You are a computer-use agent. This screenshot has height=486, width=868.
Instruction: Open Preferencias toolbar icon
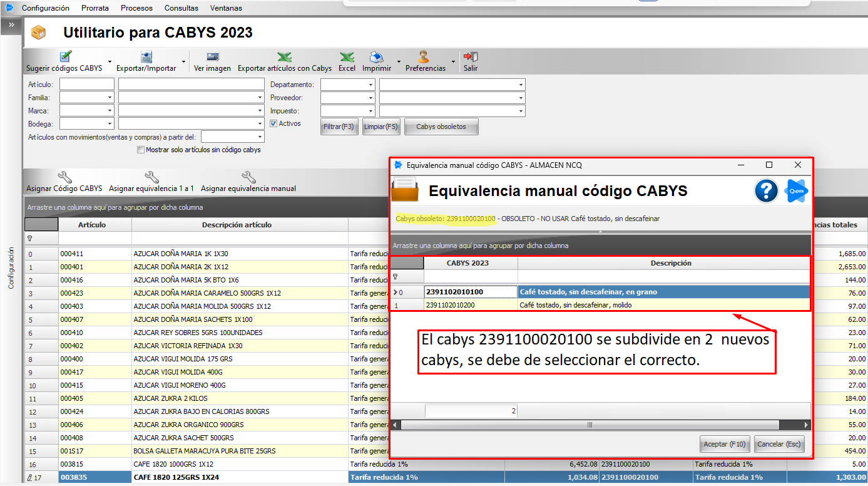click(x=424, y=57)
